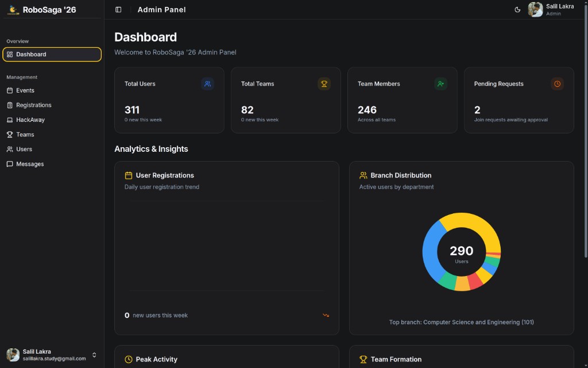Toggle dark mode with the moon icon

pyautogui.click(x=517, y=10)
